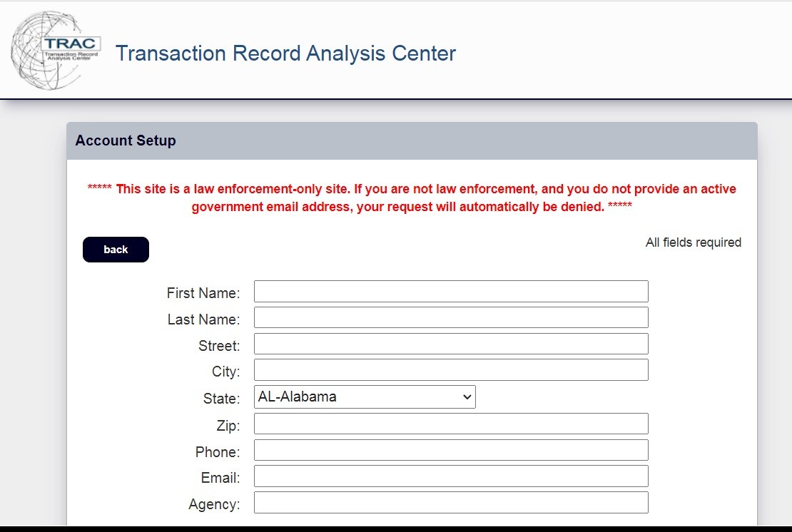Select the Street input field
Screen dimensions: 792x532
pyautogui.click(x=451, y=344)
